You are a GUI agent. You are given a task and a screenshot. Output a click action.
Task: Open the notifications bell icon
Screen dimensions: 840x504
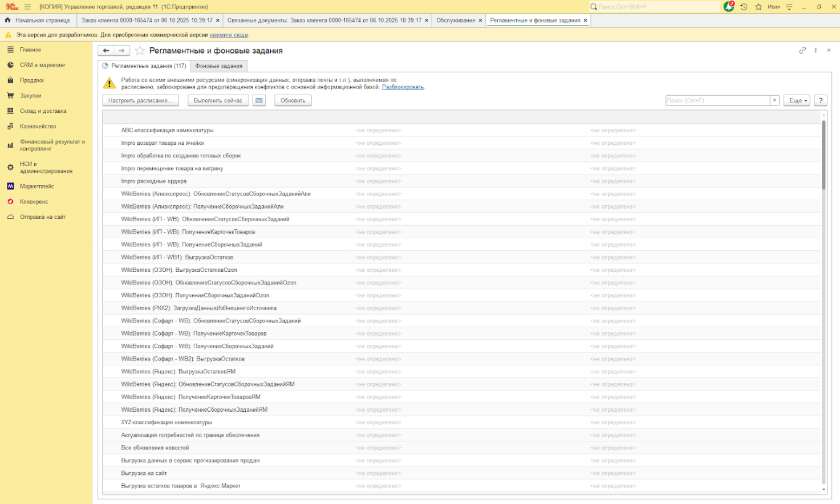pos(728,7)
